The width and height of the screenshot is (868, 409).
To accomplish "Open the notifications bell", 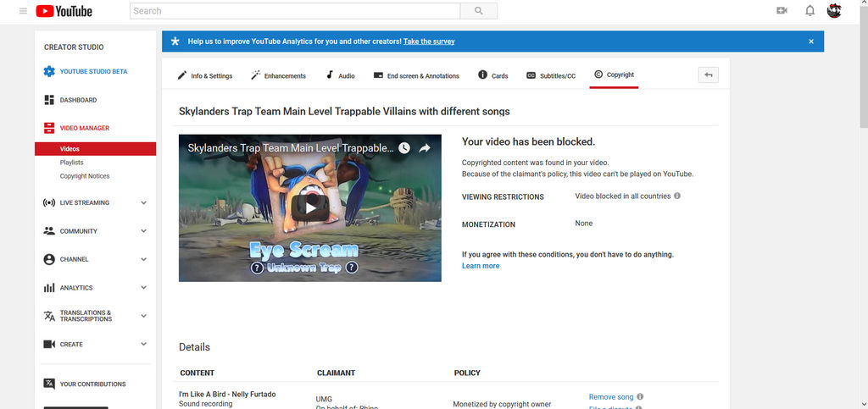I will (x=810, y=11).
